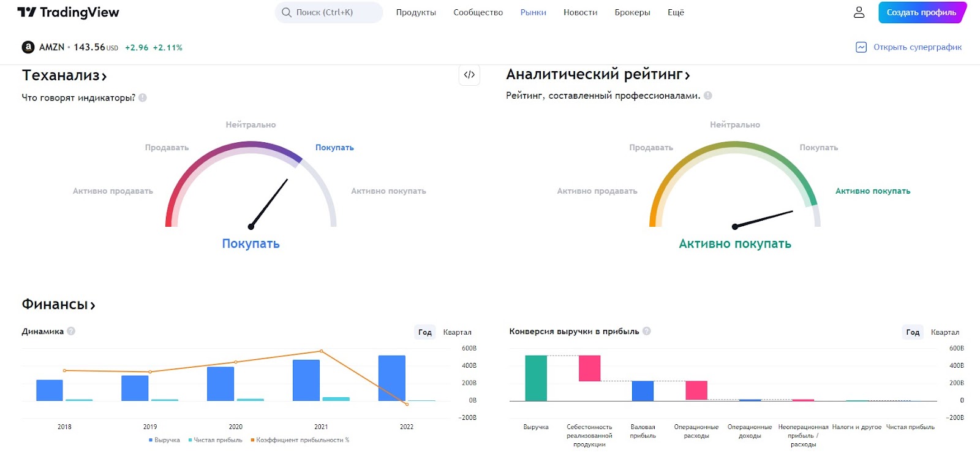The height and width of the screenshot is (453, 980).
Task: Click the Активно продавать label on Теханализ gauge
Action: (113, 191)
